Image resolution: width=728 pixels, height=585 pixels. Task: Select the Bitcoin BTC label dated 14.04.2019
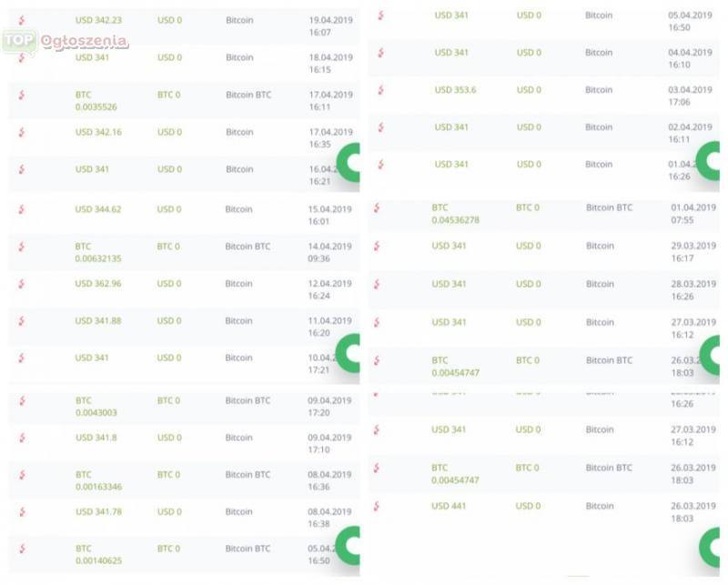248,247
